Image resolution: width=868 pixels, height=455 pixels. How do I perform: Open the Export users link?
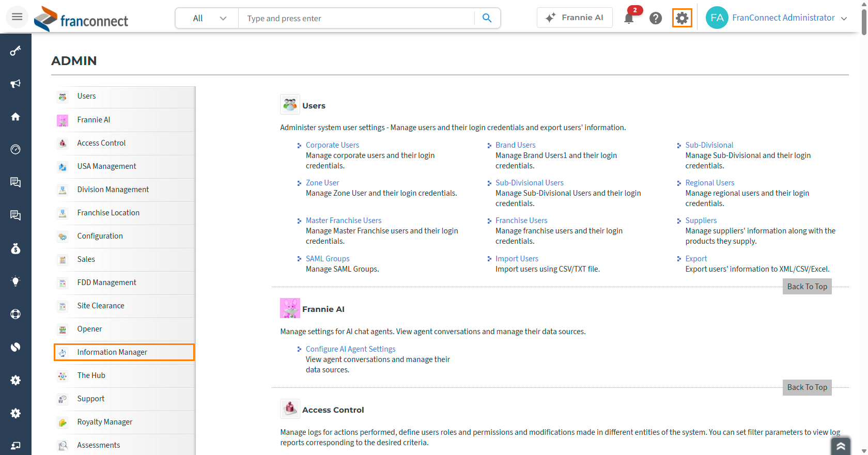[x=696, y=259]
